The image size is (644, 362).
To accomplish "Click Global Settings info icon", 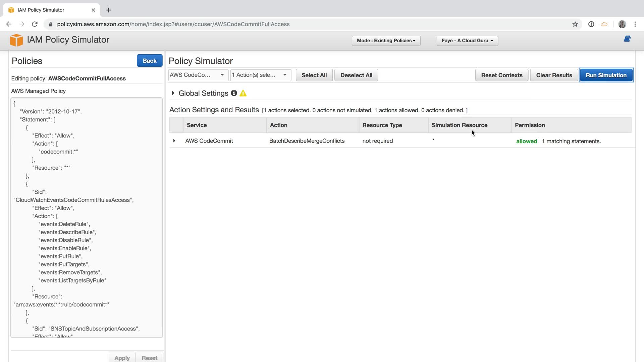I will 234,93.
